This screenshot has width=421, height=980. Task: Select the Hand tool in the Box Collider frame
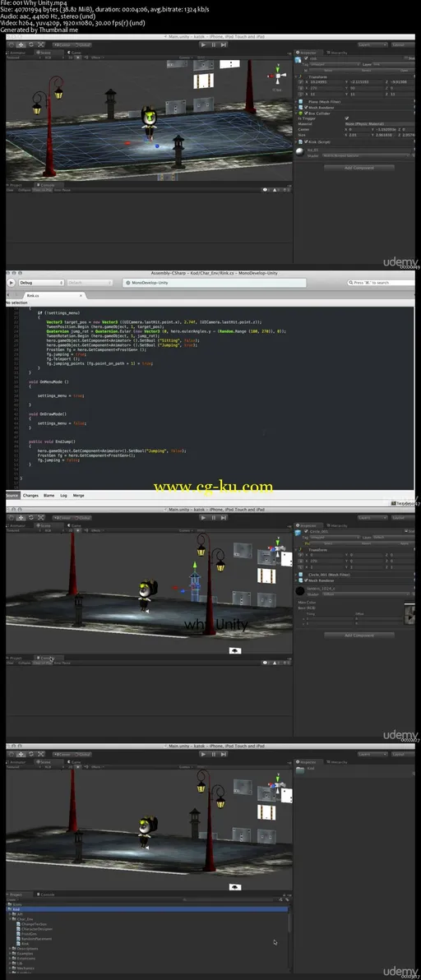(12, 45)
